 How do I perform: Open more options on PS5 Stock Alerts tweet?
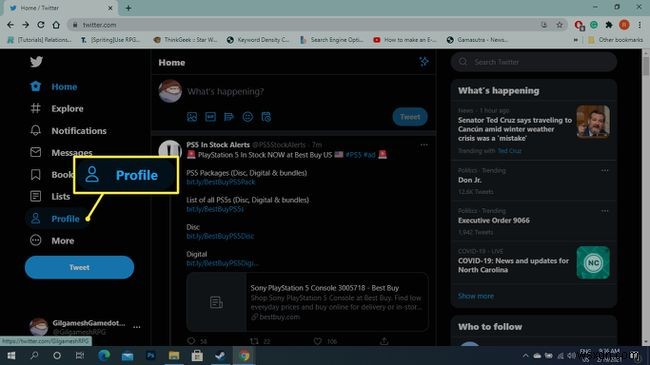pos(424,145)
